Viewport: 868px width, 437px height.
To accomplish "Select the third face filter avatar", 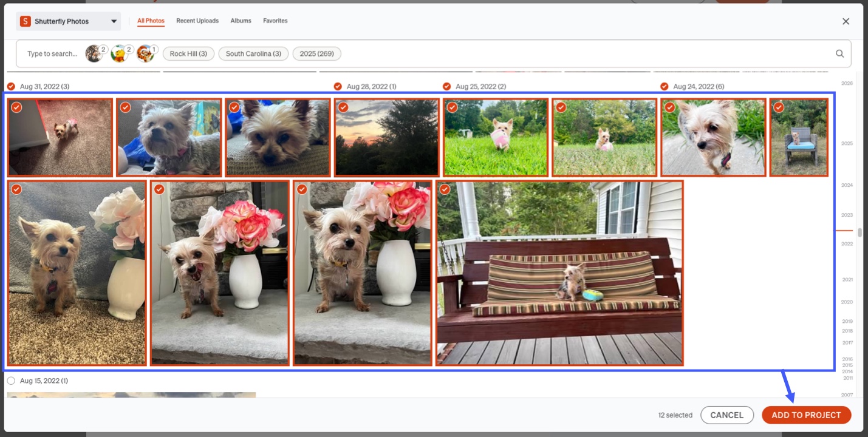I will pos(145,53).
